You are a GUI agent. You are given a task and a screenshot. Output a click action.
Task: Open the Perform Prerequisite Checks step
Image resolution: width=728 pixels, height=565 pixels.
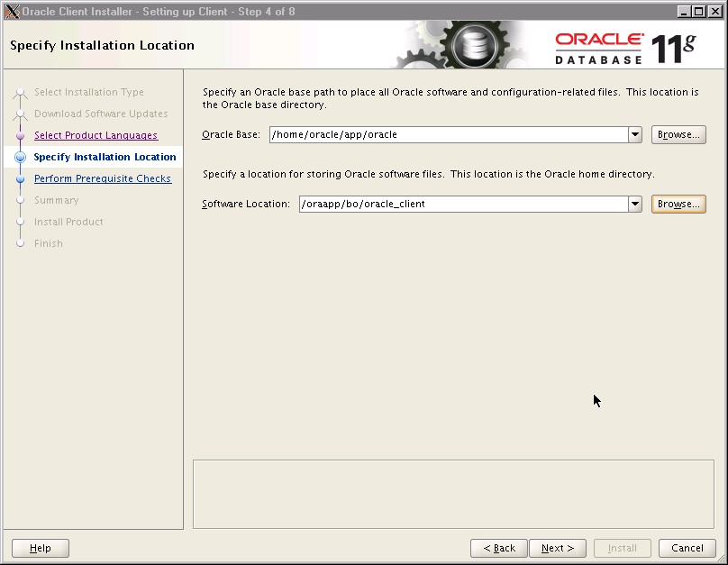[x=103, y=178]
